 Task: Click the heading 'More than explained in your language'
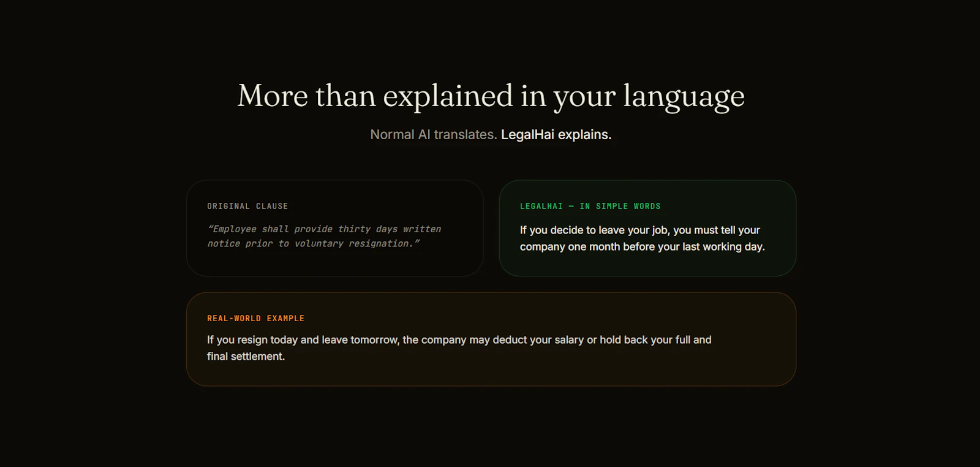click(x=491, y=96)
